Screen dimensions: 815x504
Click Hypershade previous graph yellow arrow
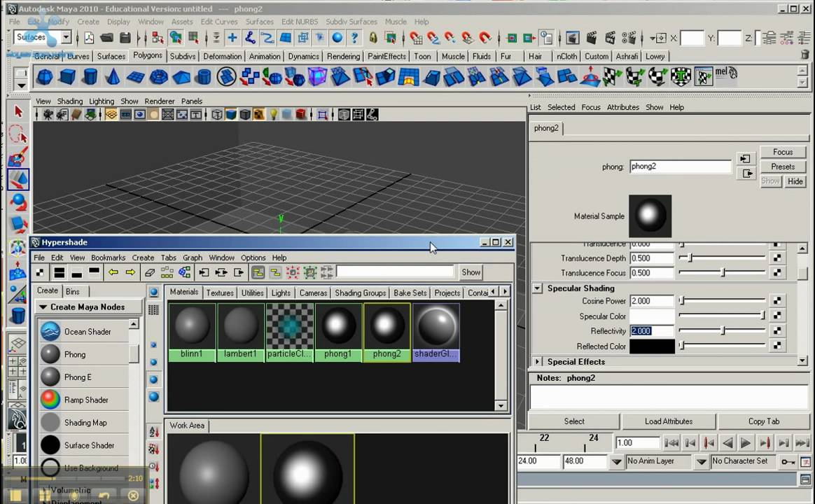tap(113, 272)
